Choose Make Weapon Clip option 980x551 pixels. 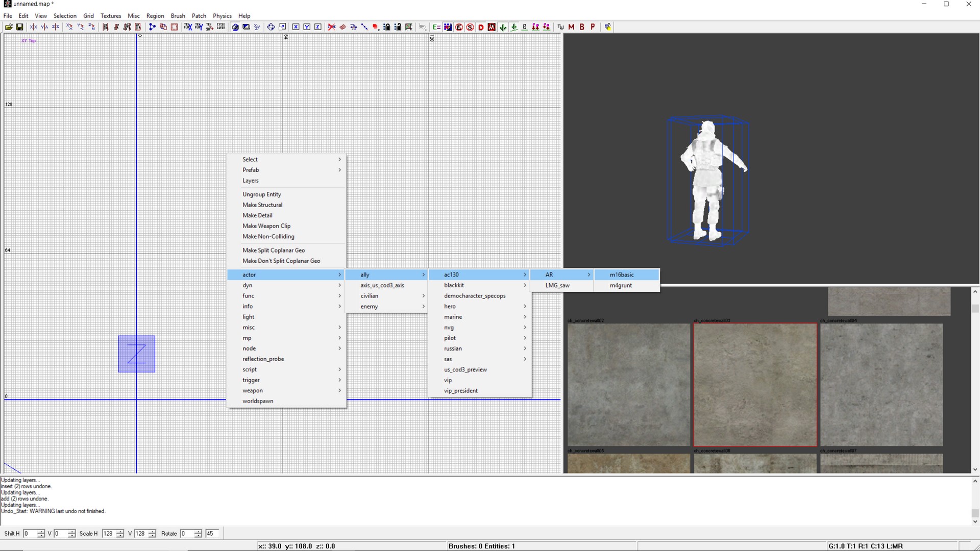click(x=287, y=226)
